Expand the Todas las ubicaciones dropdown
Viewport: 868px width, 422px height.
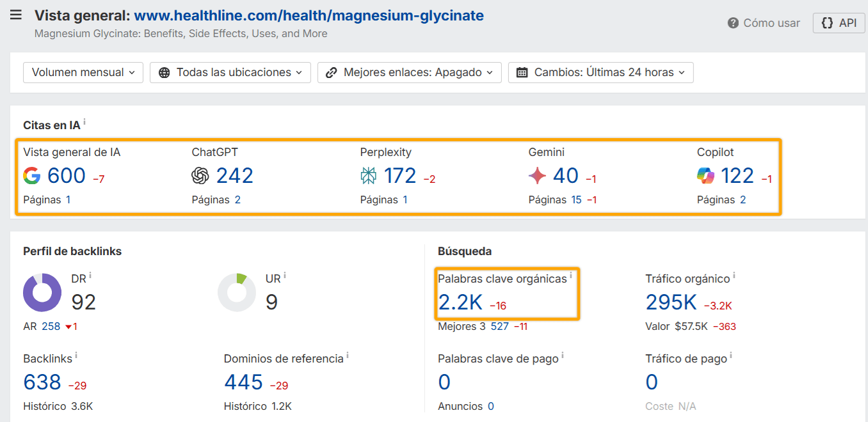coord(230,72)
